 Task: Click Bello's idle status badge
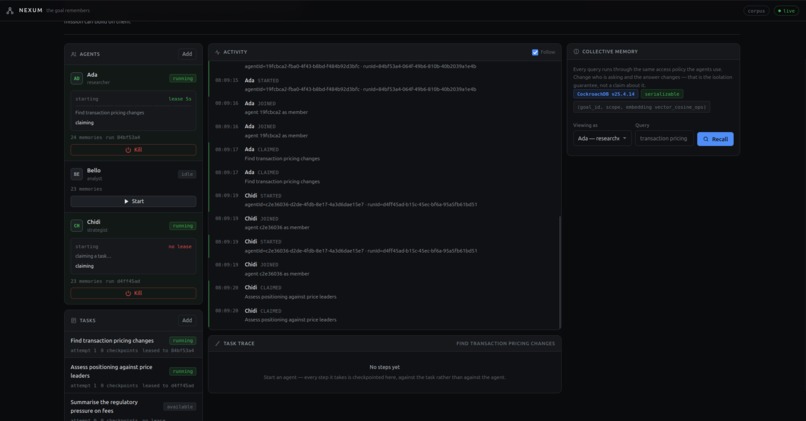[187, 174]
